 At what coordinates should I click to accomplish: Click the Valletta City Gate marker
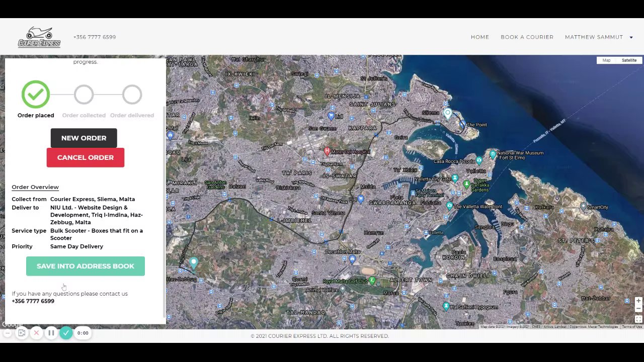[455, 178]
